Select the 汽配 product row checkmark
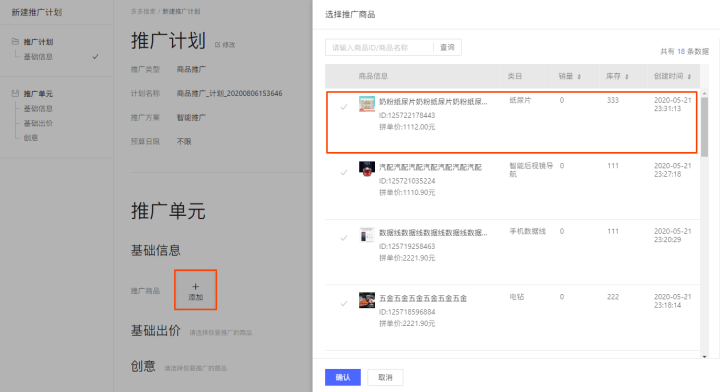The height and width of the screenshot is (392, 720). [x=343, y=173]
